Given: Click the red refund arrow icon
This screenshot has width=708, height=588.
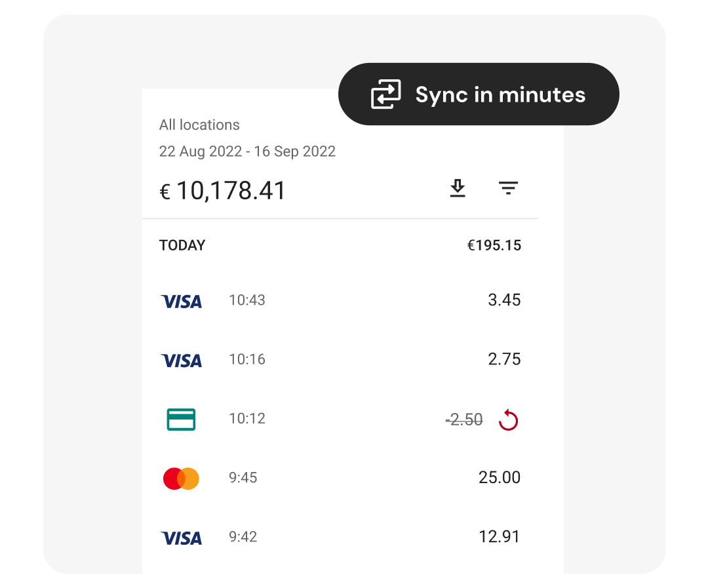Looking at the screenshot, I should [x=509, y=420].
